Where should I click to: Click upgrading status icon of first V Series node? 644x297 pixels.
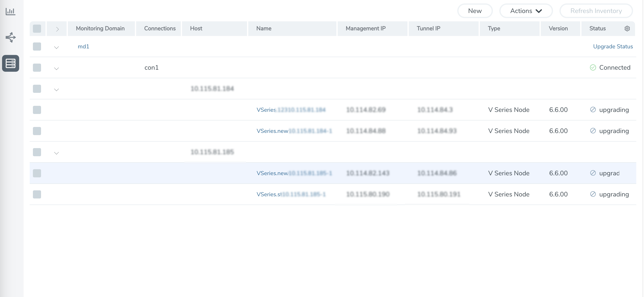click(593, 110)
